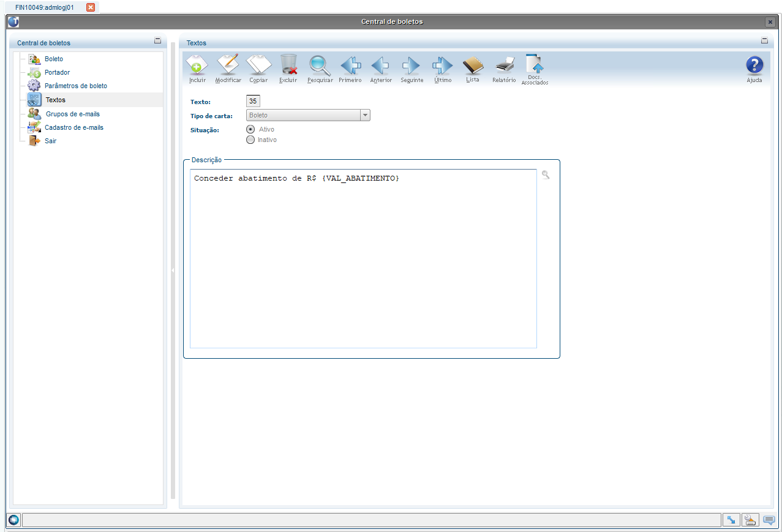Screen dimensions: 782x532
Task: Click the empty status bar message field
Action: 372,520
